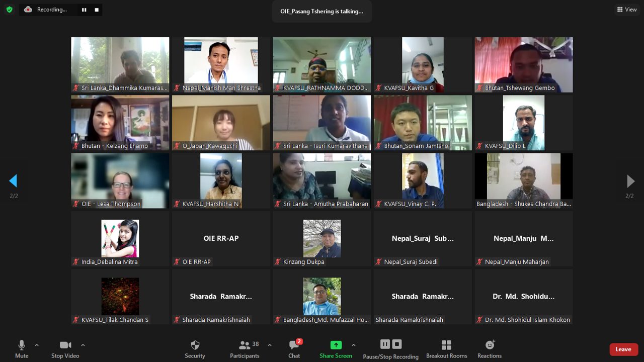644x362 pixels.
Task: Go to previous gallery page
Action: click(x=14, y=181)
